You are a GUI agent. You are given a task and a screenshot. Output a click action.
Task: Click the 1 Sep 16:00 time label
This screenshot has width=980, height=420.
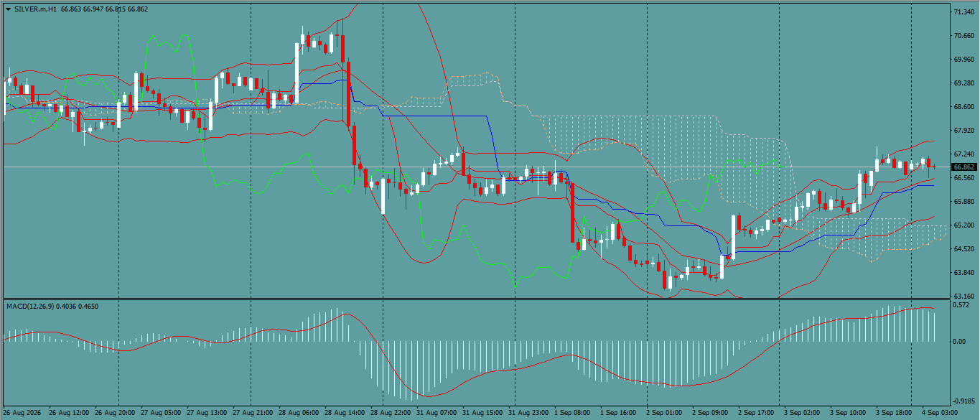[618, 414]
